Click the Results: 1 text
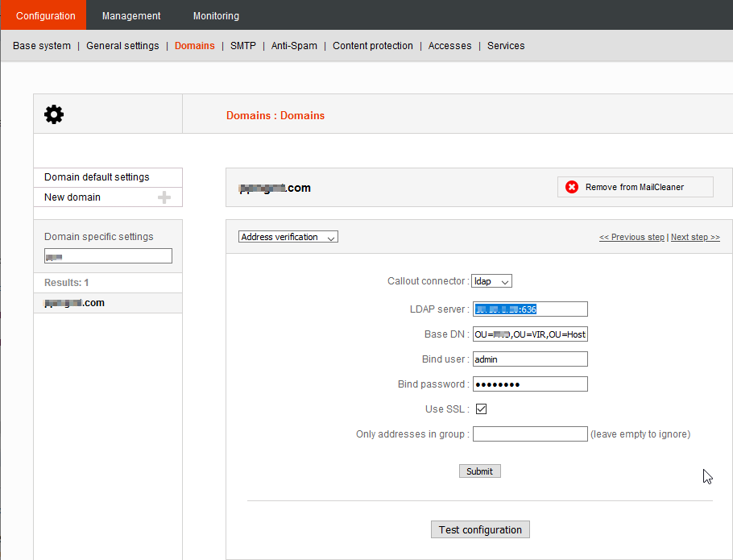Viewport: 733px width, 560px height. pos(66,283)
